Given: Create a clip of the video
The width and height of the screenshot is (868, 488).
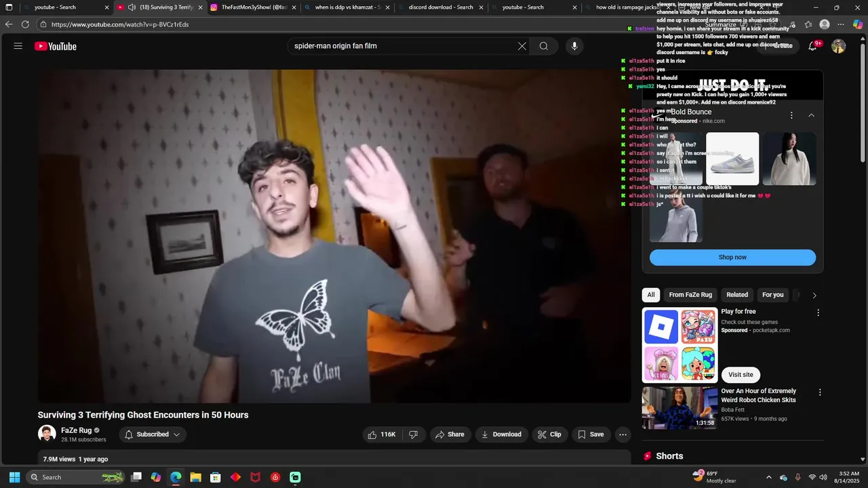Looking at the screenshot, I should [x=549, y=434].
